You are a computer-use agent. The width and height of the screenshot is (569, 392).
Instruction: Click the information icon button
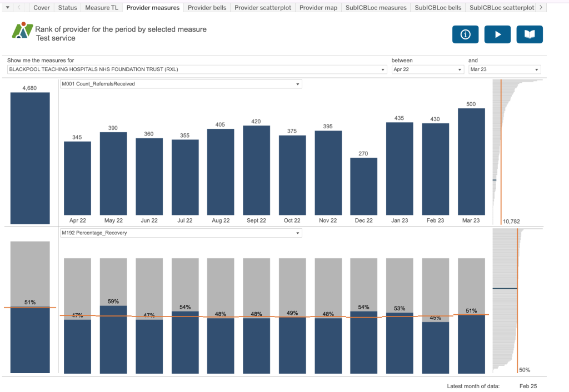point(465,34)
